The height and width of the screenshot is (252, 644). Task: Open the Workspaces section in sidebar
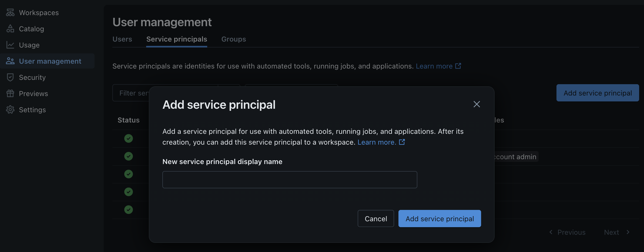pos(39,12)
